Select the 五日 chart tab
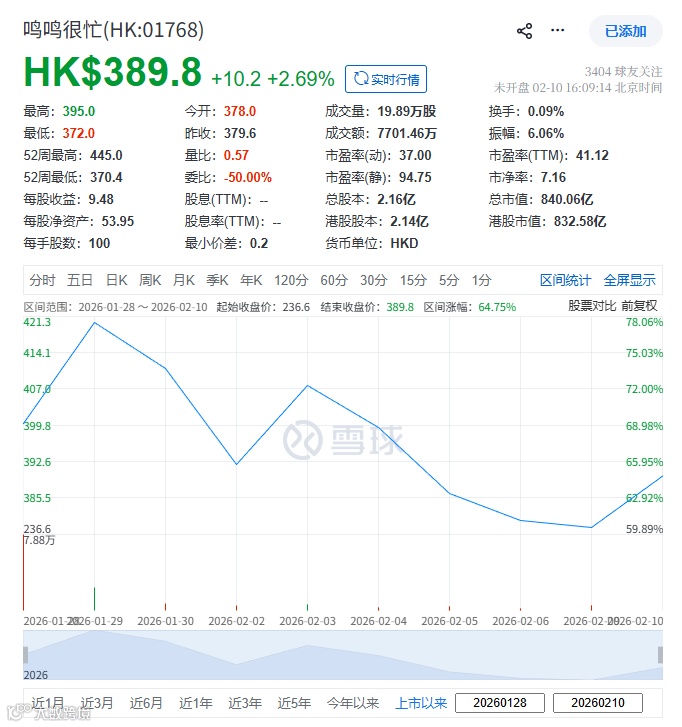This screenshot has height=727, width=682. [80, 280]
